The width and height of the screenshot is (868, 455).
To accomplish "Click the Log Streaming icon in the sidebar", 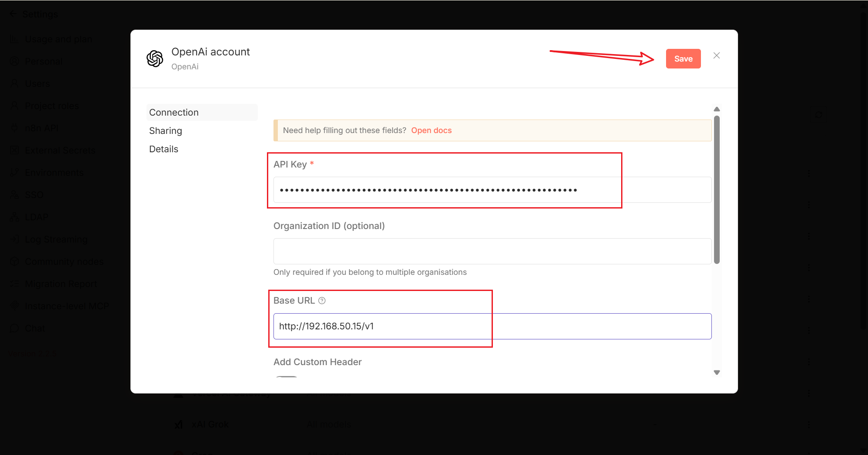I will pos(14,239).
